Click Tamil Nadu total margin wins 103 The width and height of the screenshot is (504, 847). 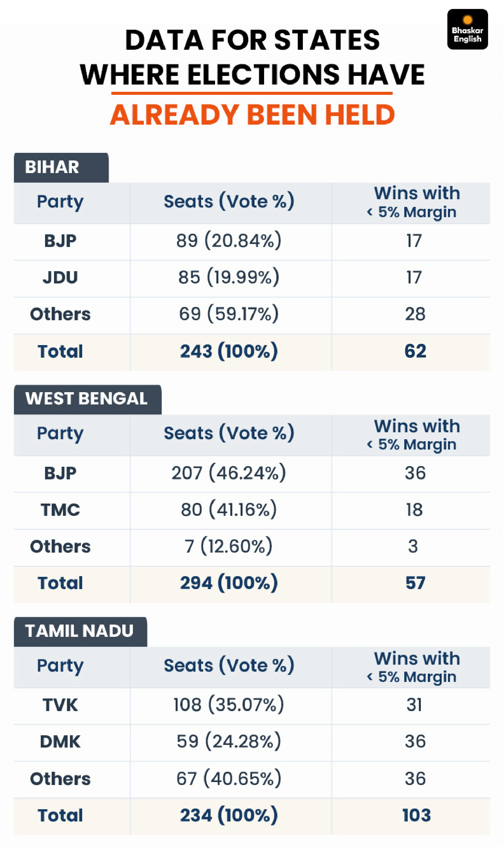(417, 816)
